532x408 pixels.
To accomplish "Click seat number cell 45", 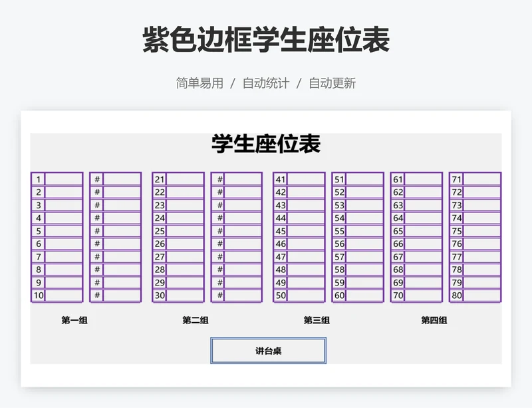I will tap(280, 231).
